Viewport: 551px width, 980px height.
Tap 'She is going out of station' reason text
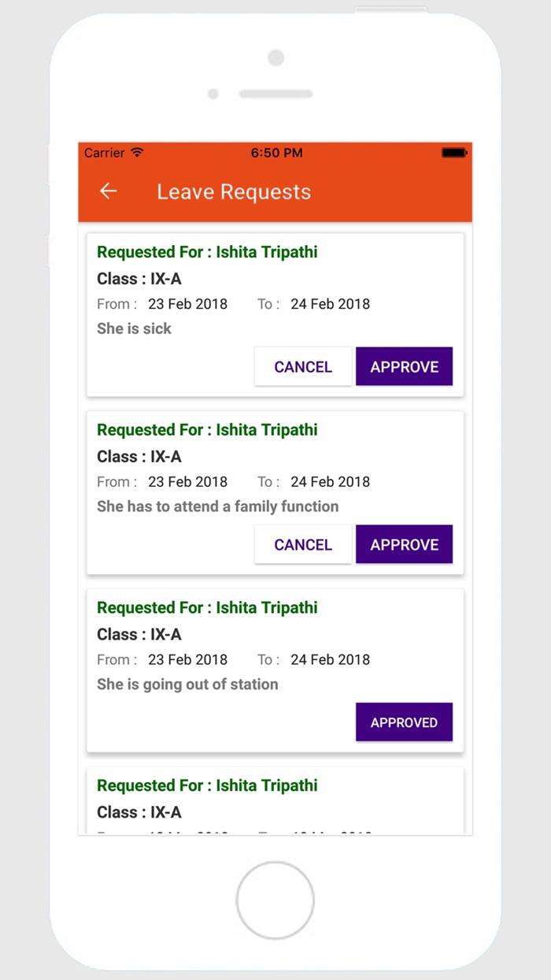pyautogui.click(x=187, y=685)
